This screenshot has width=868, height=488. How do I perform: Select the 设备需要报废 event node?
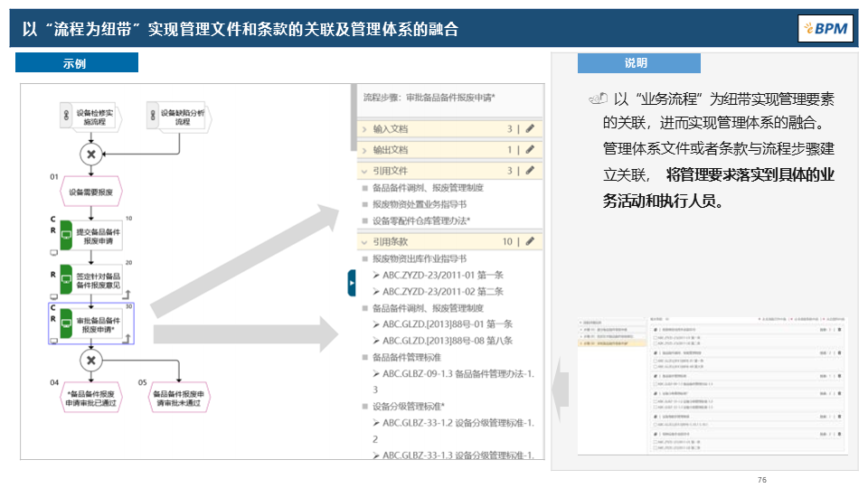tap(90, 192)
